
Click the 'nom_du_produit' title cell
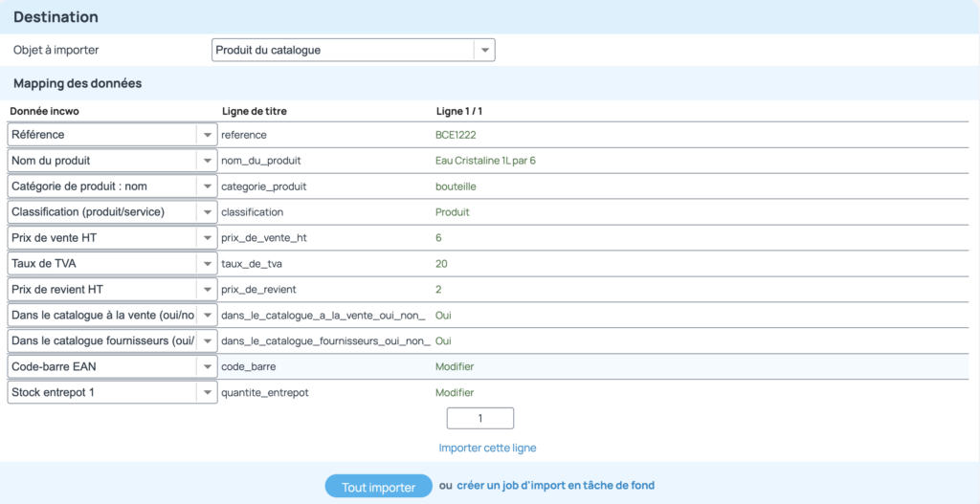click(x=261, y=161)
